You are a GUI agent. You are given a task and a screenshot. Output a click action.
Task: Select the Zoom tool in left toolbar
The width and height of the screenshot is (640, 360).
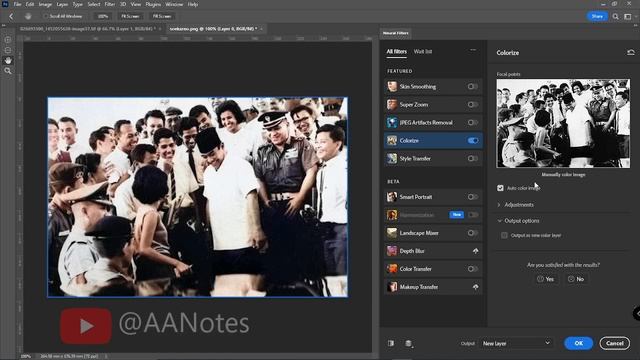(x=8, y=71)
